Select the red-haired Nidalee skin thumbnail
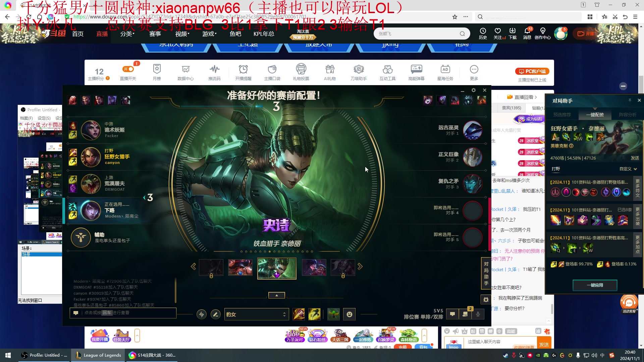The width and height of the screenshot is (644, 362). pyautogui.click(x=240, y=267)
